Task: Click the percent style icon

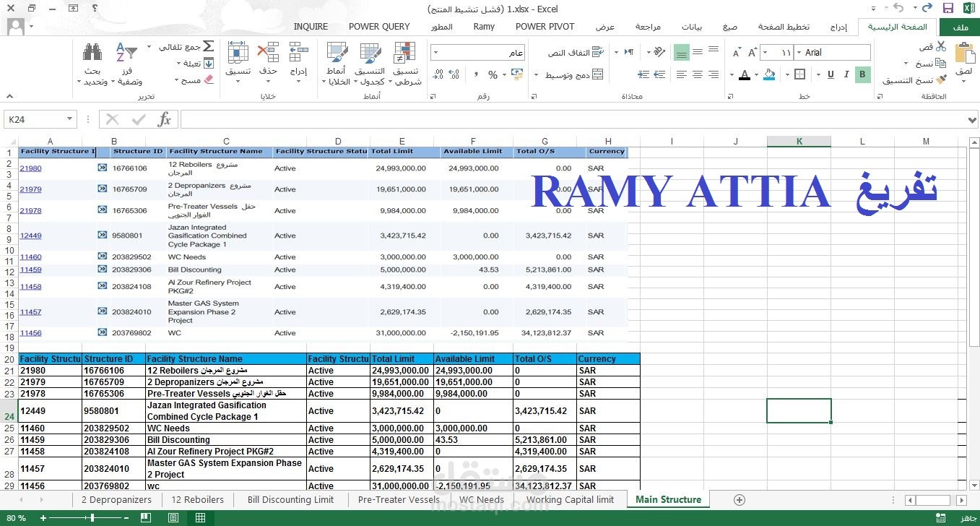Action: pos(493,74)
